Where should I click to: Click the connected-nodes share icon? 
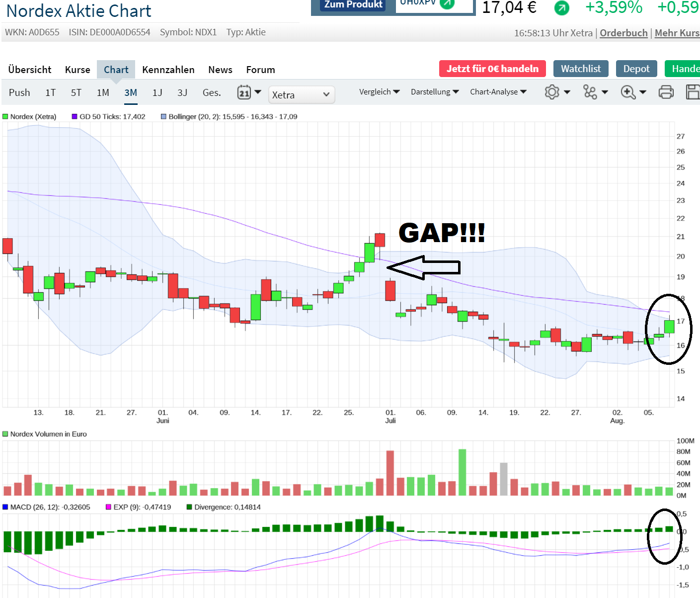click(590, 92)
